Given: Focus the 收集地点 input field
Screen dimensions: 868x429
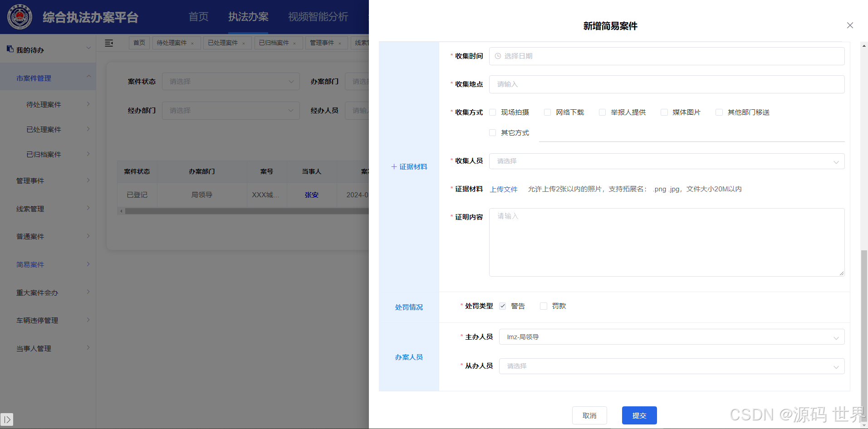Looking at the screenshot, I should tap(667, 84).
